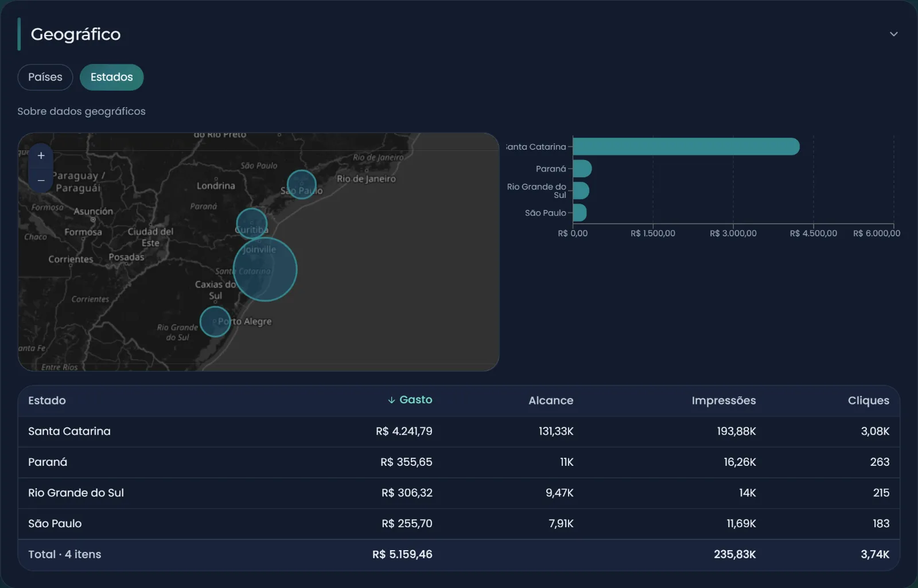Click the 193,88K impressions value
The width and height of the screenshot is (918, 588).
736,431
